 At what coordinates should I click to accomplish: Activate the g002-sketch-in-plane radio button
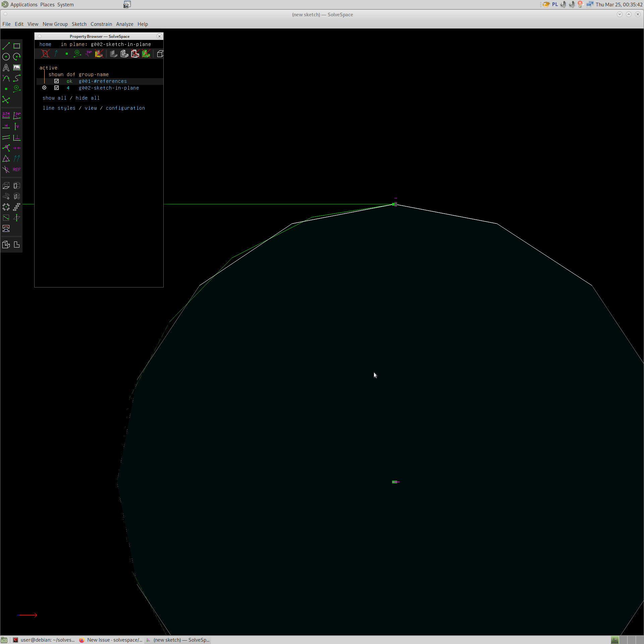tap(44, 88)
